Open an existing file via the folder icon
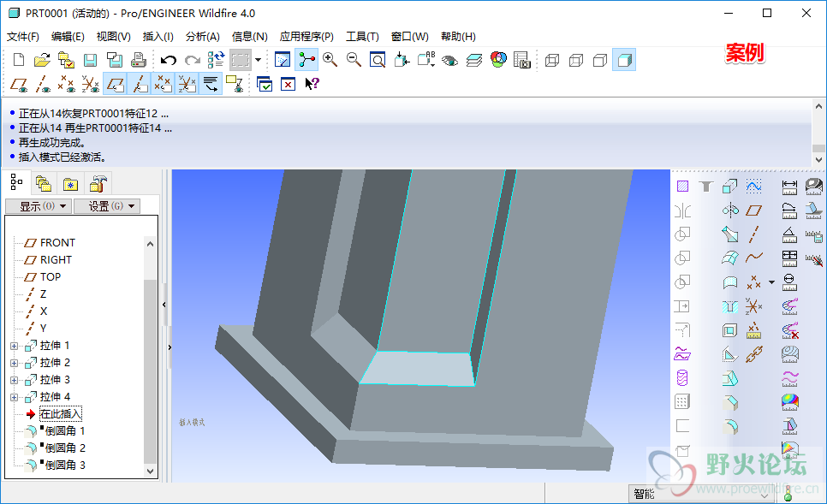827x504 pixels. coord(42,60)
